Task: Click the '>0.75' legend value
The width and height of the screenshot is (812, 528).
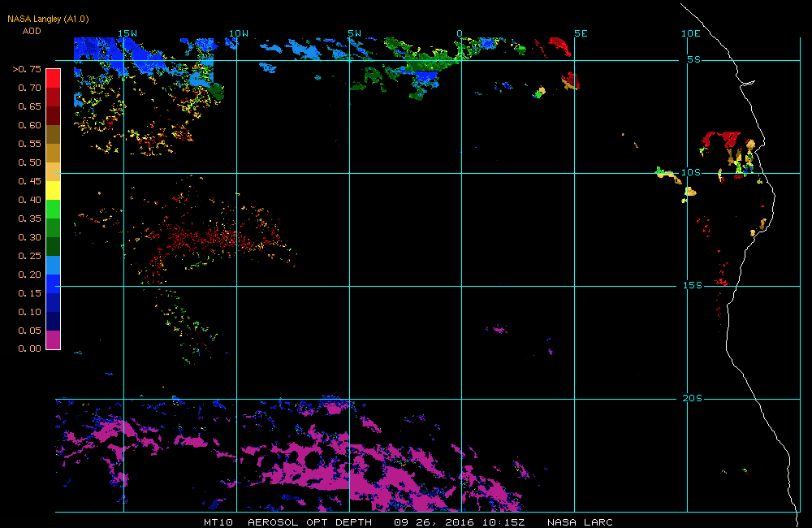Action: click(27, 69)
